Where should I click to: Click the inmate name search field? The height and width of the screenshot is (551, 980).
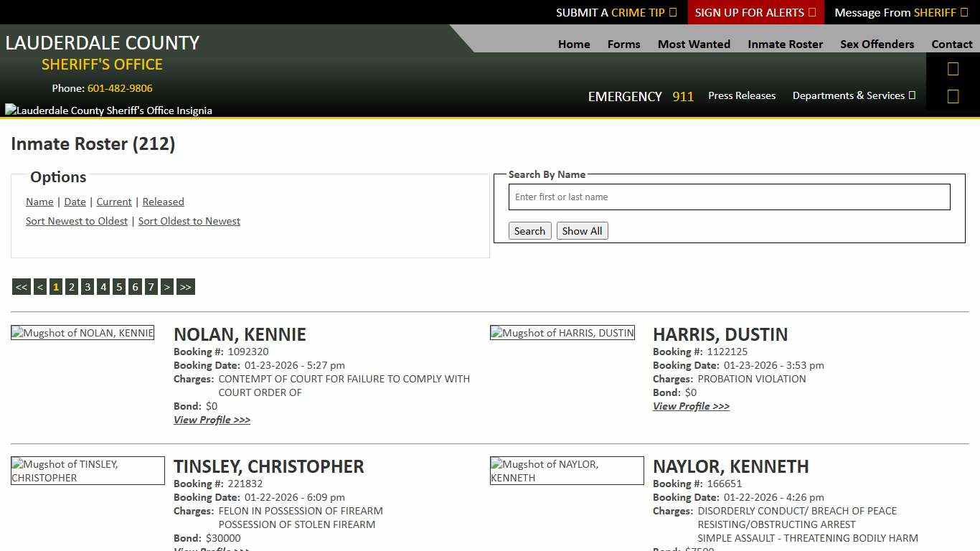point(729,197)
